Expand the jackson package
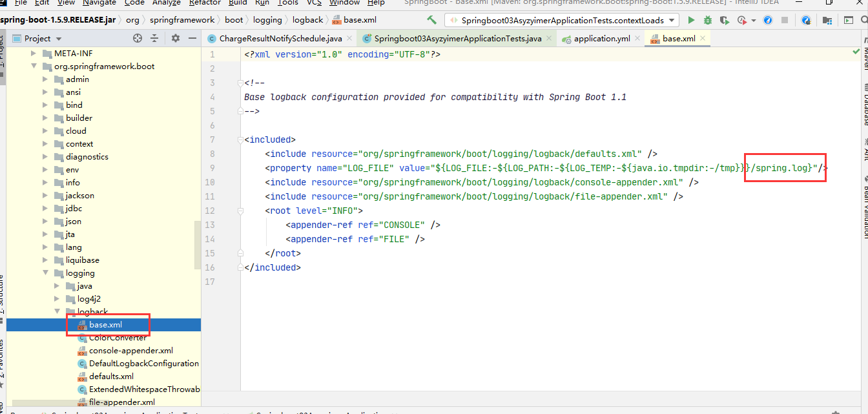This screenshot has width=868, height=414. (x=45, y=195)
